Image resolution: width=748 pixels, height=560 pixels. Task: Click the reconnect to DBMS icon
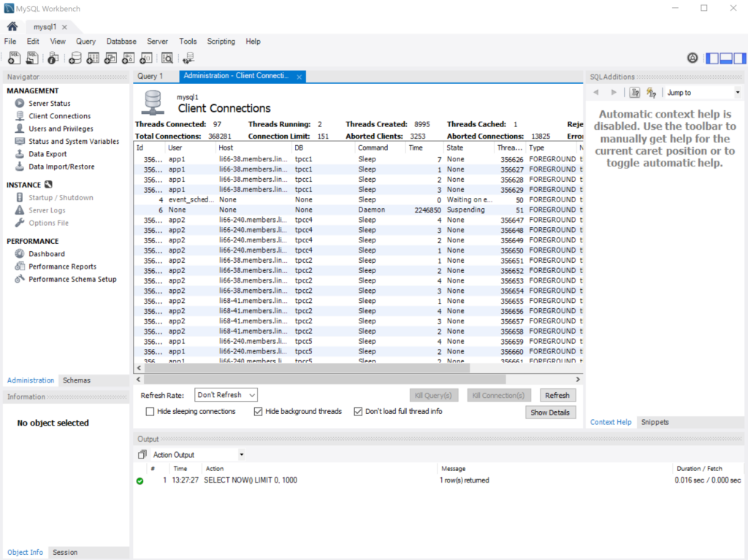click(x=188, y=58)
